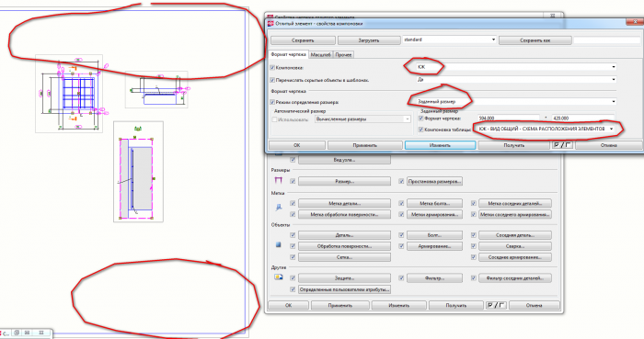This screenshot has width=644, height=339.
Task: Click the Tekla icon in layout dialog title bar
Action: click(x=270, y=24)
